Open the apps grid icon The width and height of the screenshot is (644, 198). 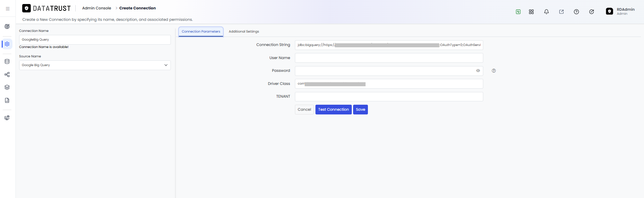[x=531, y=12]
